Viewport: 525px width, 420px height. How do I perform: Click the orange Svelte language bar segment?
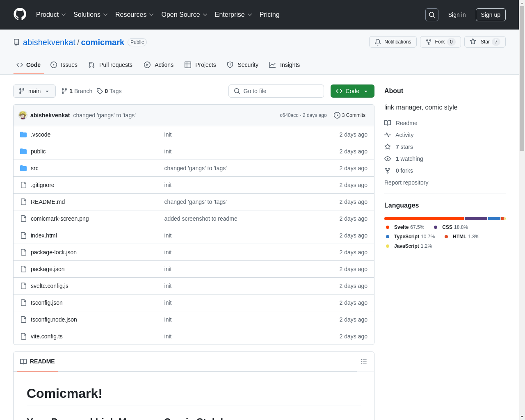coord(424,219)
